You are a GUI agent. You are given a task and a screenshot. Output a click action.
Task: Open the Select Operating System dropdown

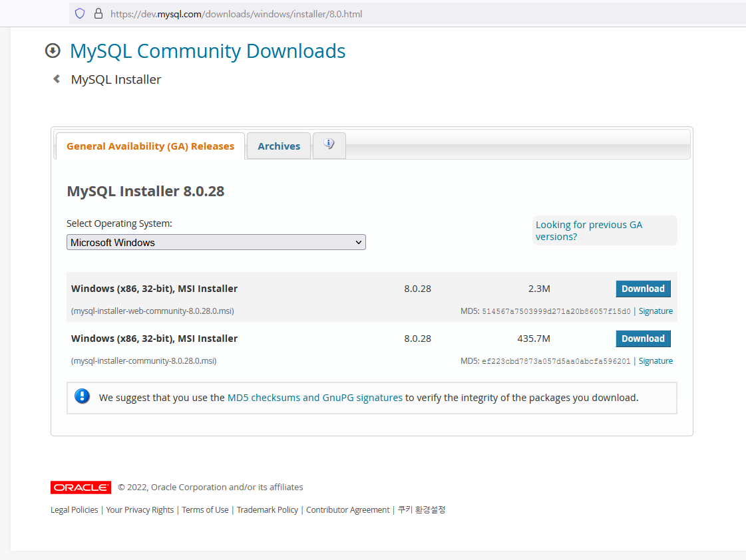(216, 243)
